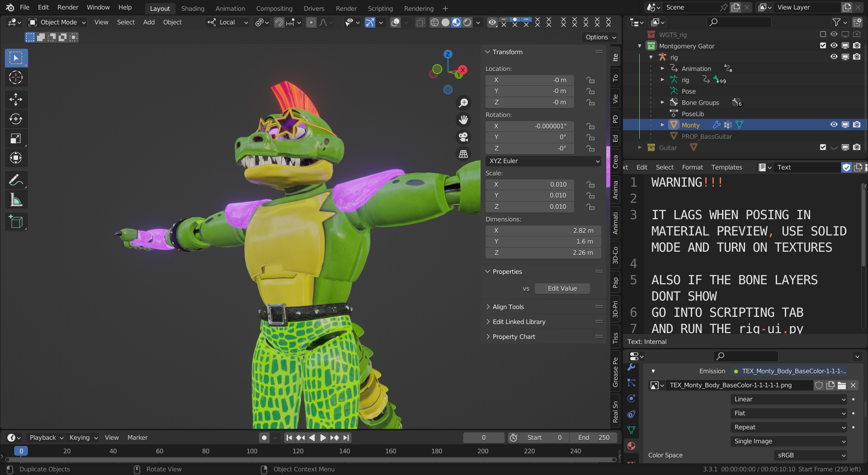This screenshot has width=868, height=475.
Task: Jump to the last frame in the timeline
Action: (346, 437)
